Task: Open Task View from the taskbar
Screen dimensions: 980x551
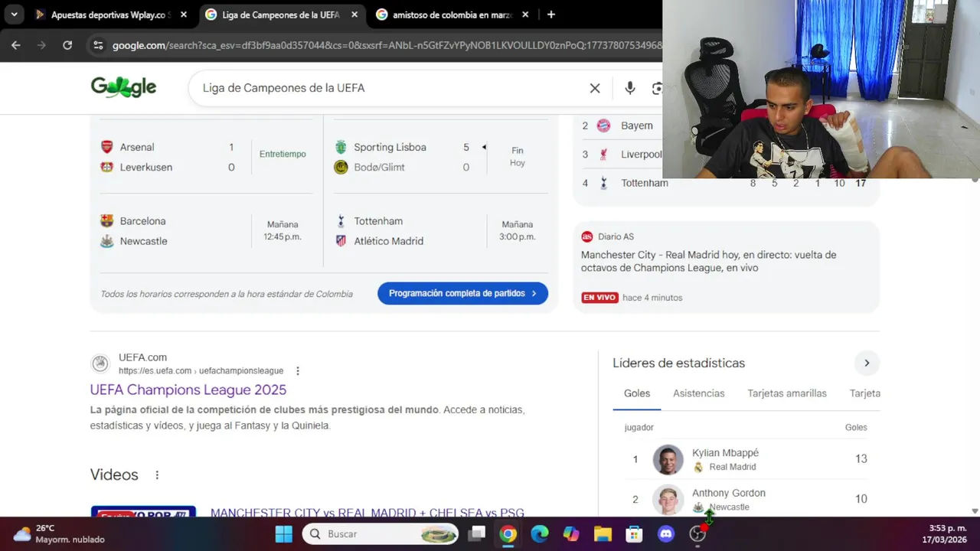Action: (477, 534)
